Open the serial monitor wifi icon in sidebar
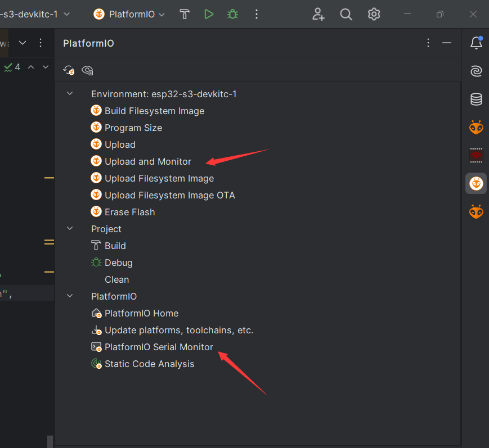This screenshot has height=448, width=489. click(476, 156)
